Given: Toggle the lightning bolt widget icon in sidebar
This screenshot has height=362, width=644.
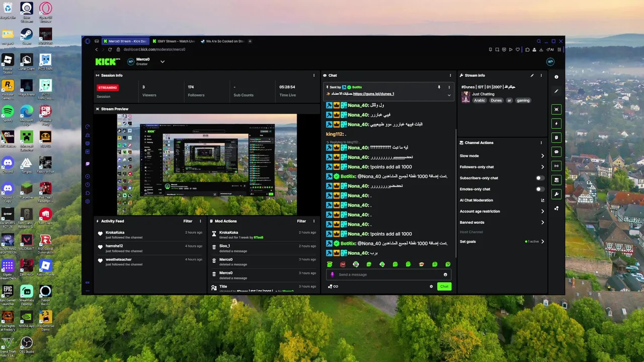Looking at the screenshot, I should (x=556, y=123).
